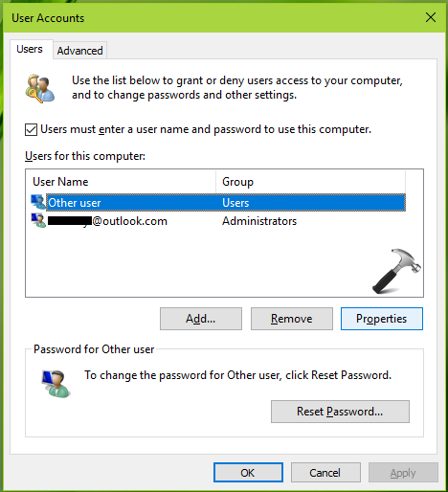The height and width of the screenshot is (492, 448).
Task: Click the Other user account icon in list
Action: (x=38, y=202)
